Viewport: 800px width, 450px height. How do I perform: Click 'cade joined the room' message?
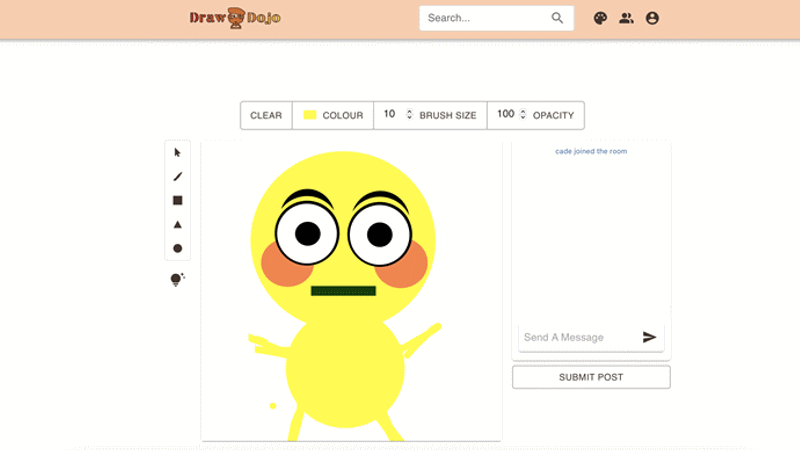591,151
